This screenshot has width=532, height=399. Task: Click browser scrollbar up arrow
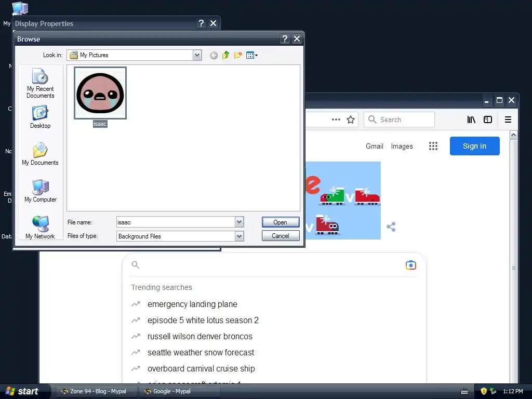[514, 135]
